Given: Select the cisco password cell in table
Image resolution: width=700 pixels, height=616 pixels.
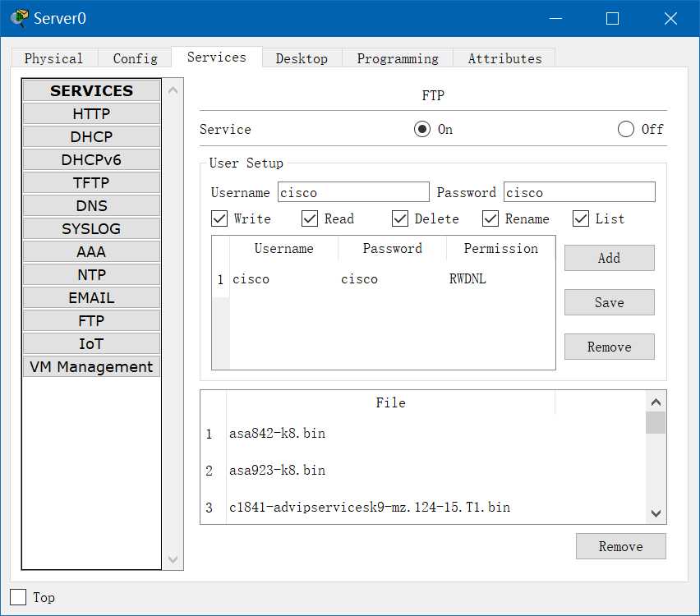Looking at the screenshot, I should [x=393, y=279].
